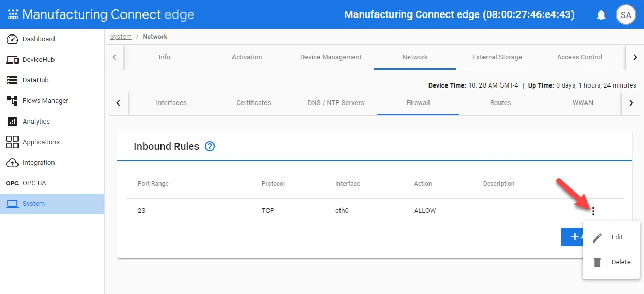
Task: Click the Network breadcrumb
Action: [155, 37]
